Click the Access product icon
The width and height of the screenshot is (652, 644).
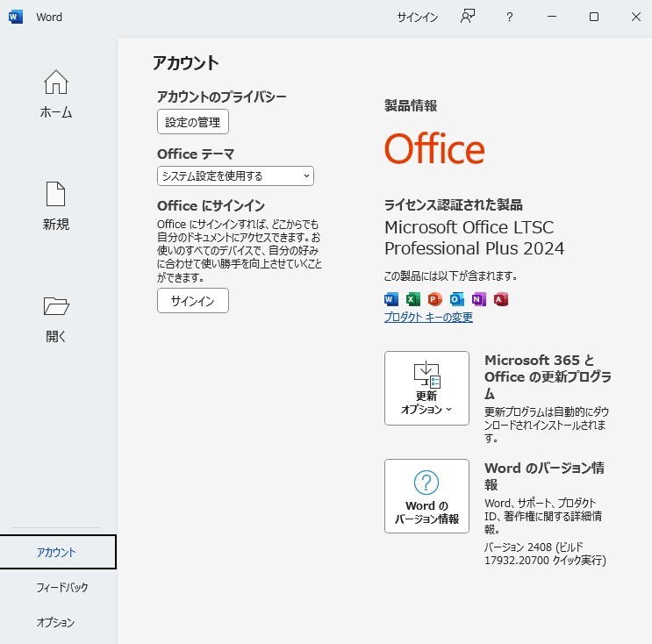tap(501, 299)
